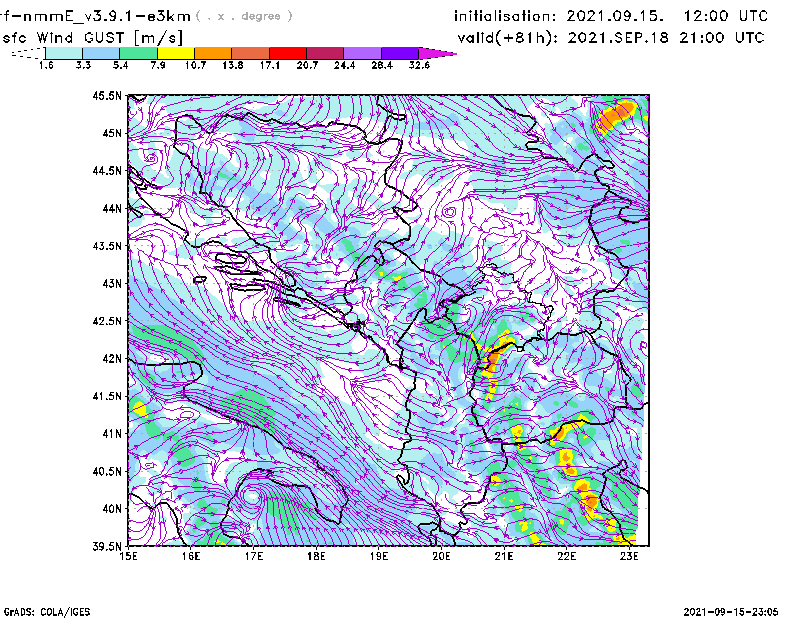This screenshot has width=800, height=618.
Task: Click the '43.5N' latitude label
Action: click(107, 245)
